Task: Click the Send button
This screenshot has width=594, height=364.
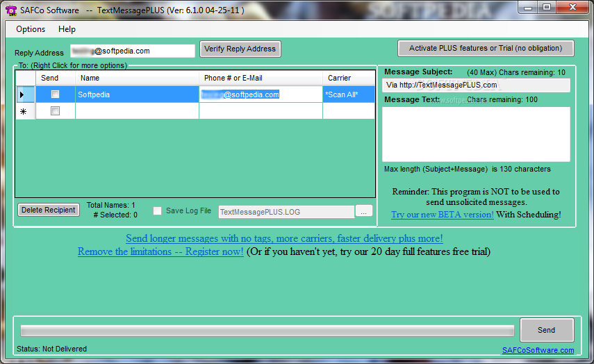Action: point(547,330)
